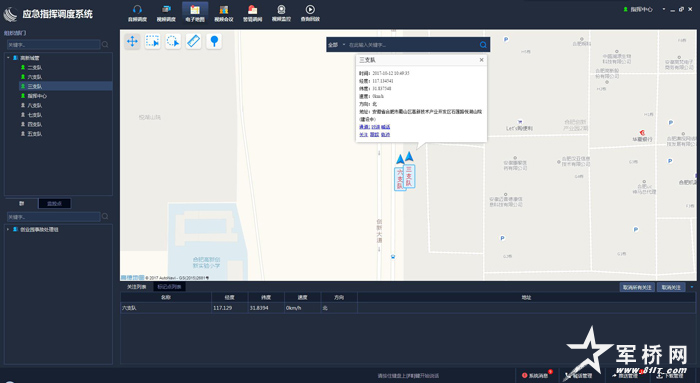Open the 音频调度 headset module

pyautogui.click(x=138, y=13)
